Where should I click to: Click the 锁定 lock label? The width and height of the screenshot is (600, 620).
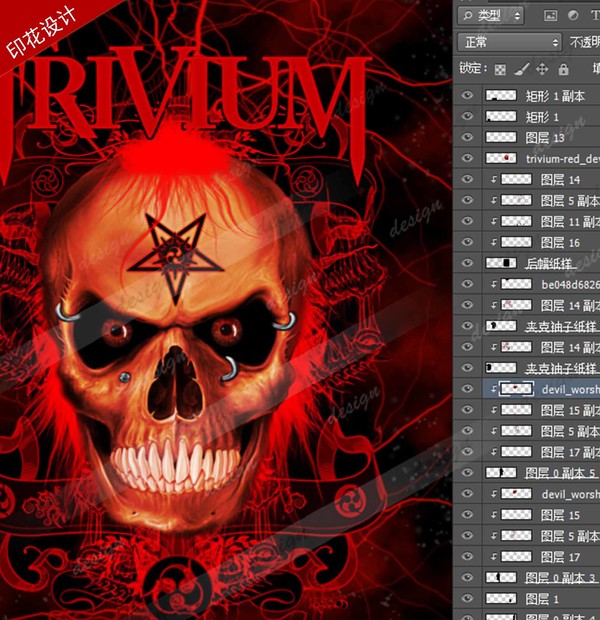[x=473, y=68]
